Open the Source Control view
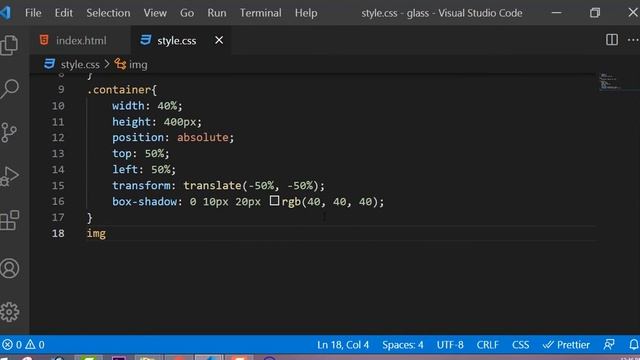The height and width of the screenshot is (360, 640). click(x=9, y=133)
